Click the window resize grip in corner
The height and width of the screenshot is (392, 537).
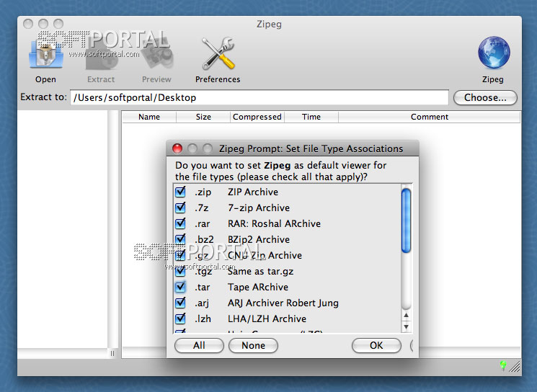pyautogui.click(x=515, y=367)
